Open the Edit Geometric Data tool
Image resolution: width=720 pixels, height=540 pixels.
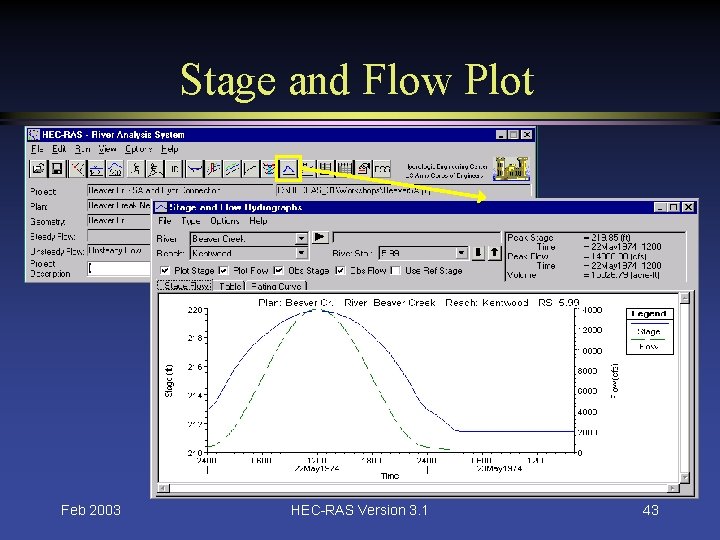(x=78, y=169)
